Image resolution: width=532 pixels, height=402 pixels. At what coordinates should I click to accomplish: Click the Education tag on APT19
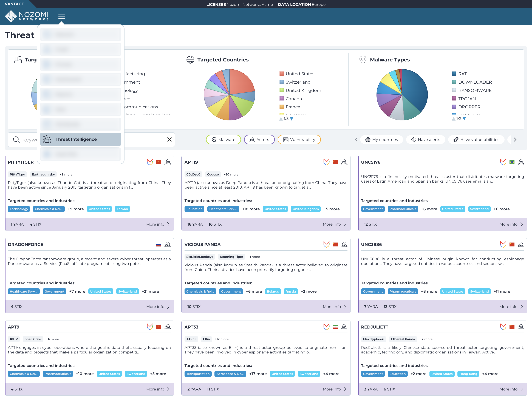194,209
